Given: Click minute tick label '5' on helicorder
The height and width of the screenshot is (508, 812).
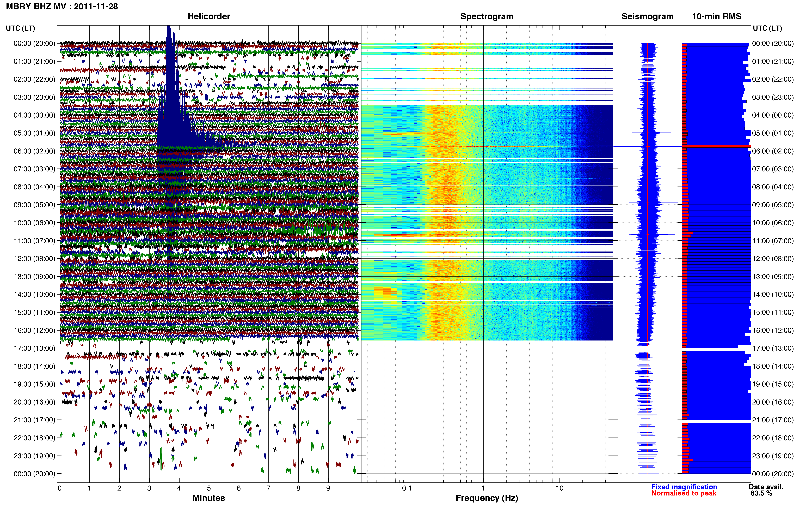Looking at the screenshot, I should (209, 488).
